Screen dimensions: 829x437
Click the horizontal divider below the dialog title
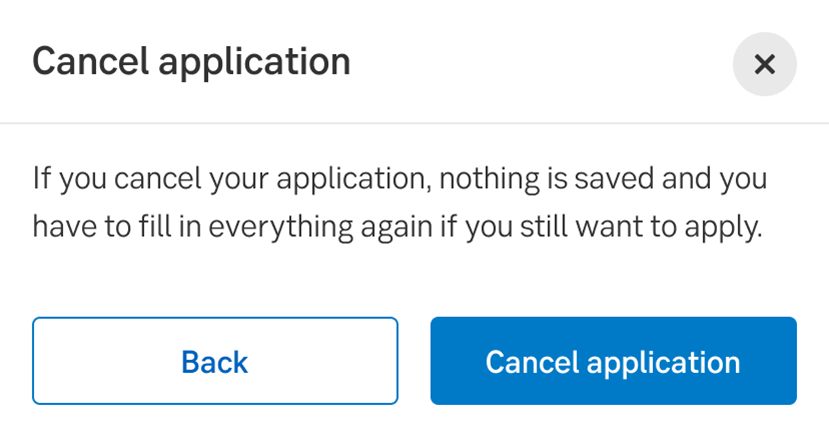(x=414, y=124)
